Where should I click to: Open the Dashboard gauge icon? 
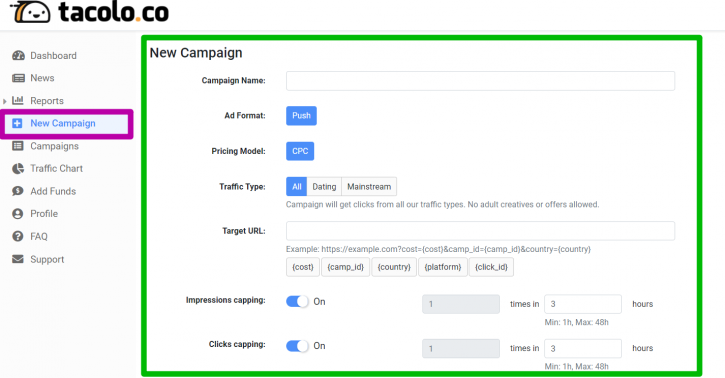pyautogui.click(x=18, y=55)
